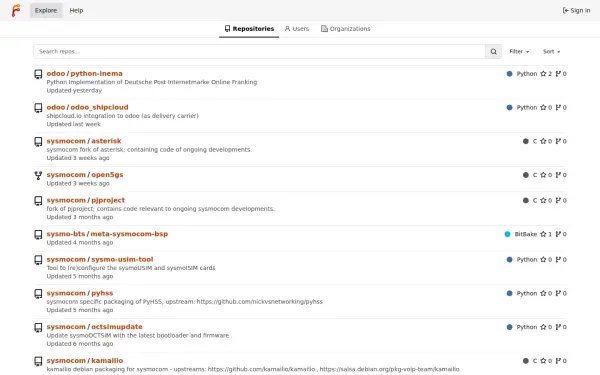Click 'Update sysmoOCTSIM' description text

[x=138, y=336]
